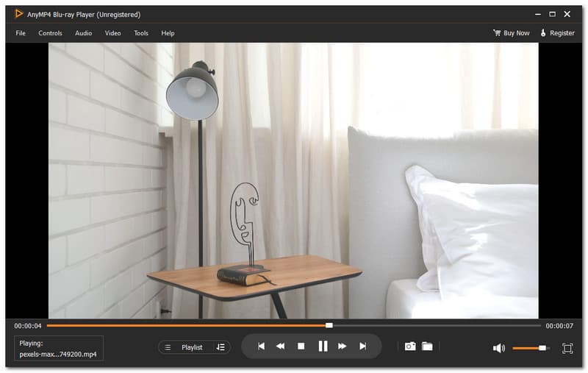This screenshot has width=588, height=373.
Task: Toggle fullscreen mode
Action: tap(567, 348)
